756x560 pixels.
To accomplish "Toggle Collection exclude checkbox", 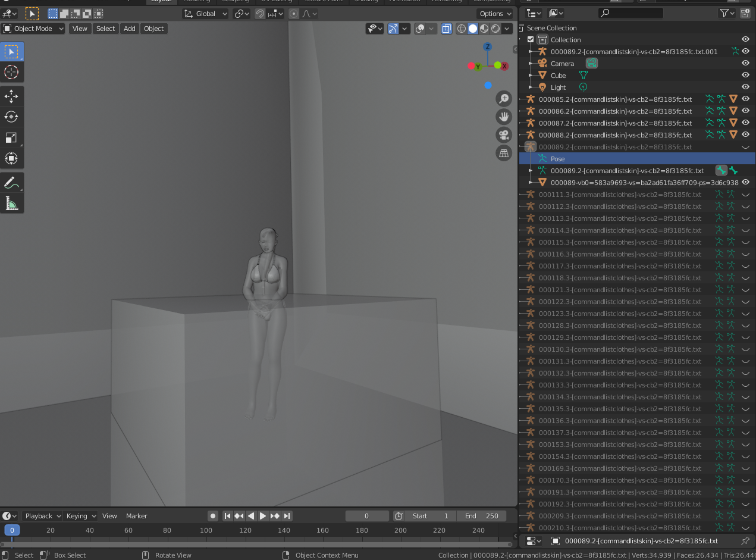I will pos(531,40).
